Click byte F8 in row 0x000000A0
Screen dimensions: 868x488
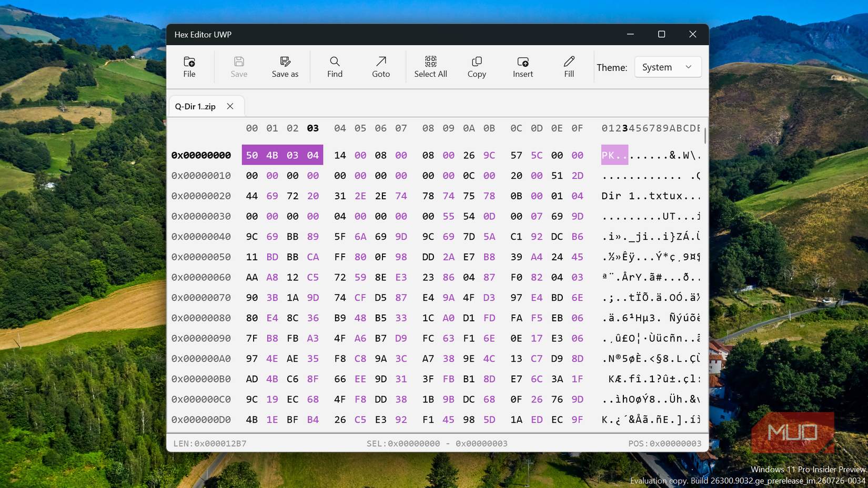coord(340,359)
